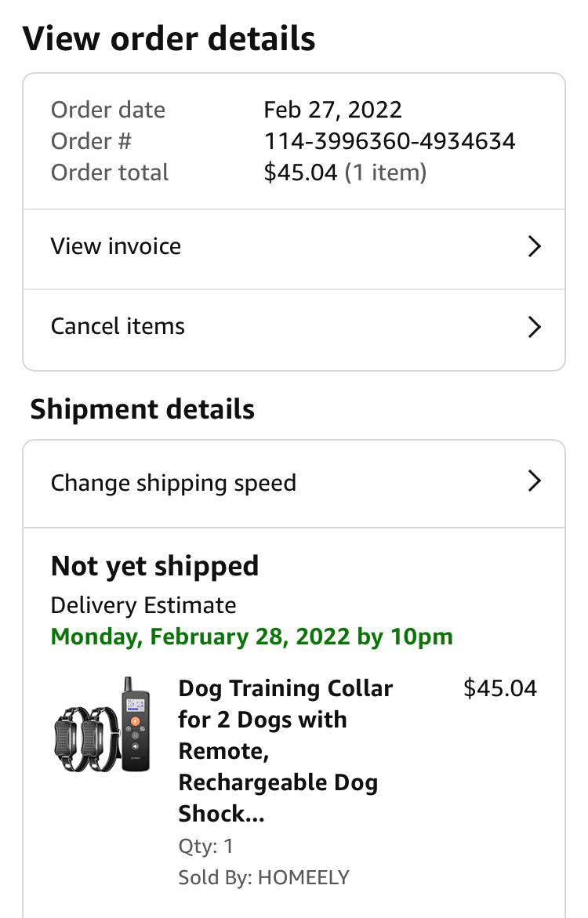Screen dimensions: 588x918
Task: Click the Not yet shipped status
Action: pos(154,566)
